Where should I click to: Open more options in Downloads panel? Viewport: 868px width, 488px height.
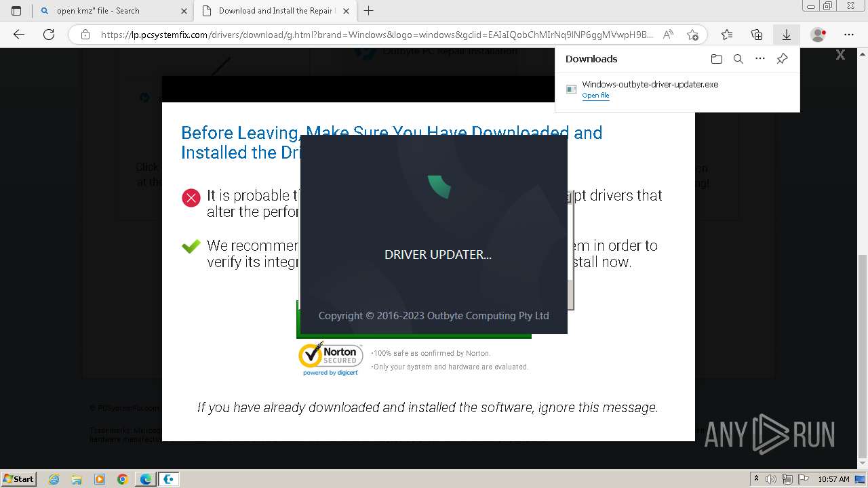click(x=760, y=59)
